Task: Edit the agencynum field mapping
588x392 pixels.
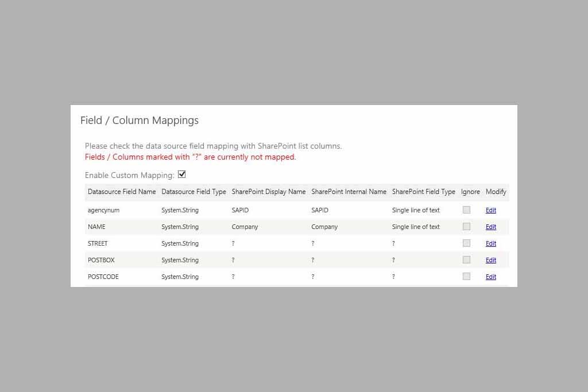Action: tap(490, 211)
